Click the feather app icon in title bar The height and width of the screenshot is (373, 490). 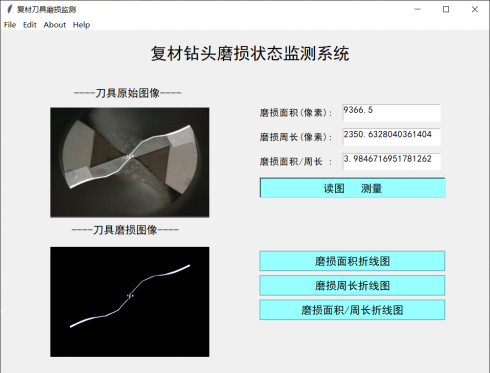(x=10, y=9)
